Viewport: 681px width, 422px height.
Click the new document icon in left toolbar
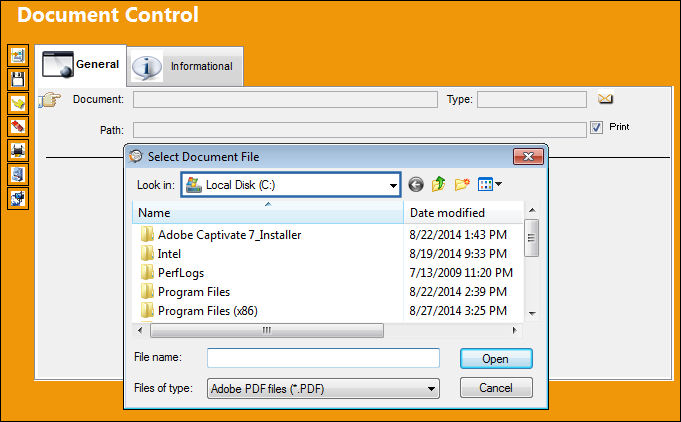coord(18,56)
